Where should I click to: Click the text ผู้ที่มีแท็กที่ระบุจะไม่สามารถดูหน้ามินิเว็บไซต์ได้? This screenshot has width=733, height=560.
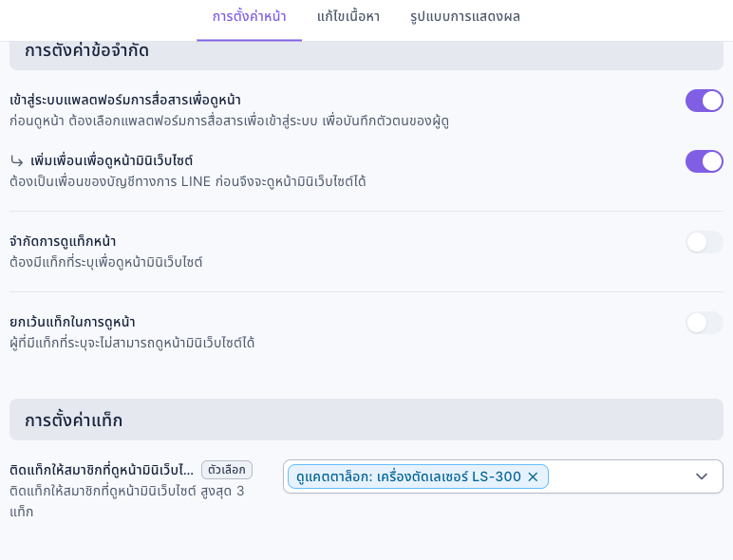tap(132, 343)
